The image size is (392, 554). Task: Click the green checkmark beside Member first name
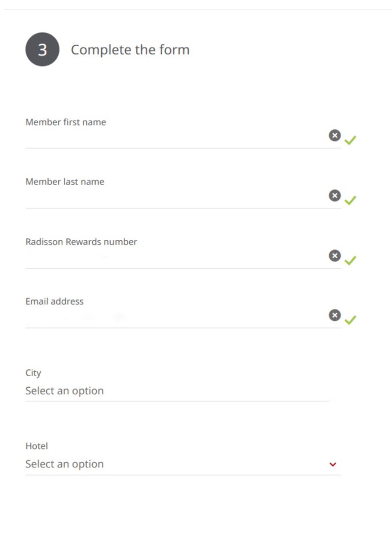(350, 140)
